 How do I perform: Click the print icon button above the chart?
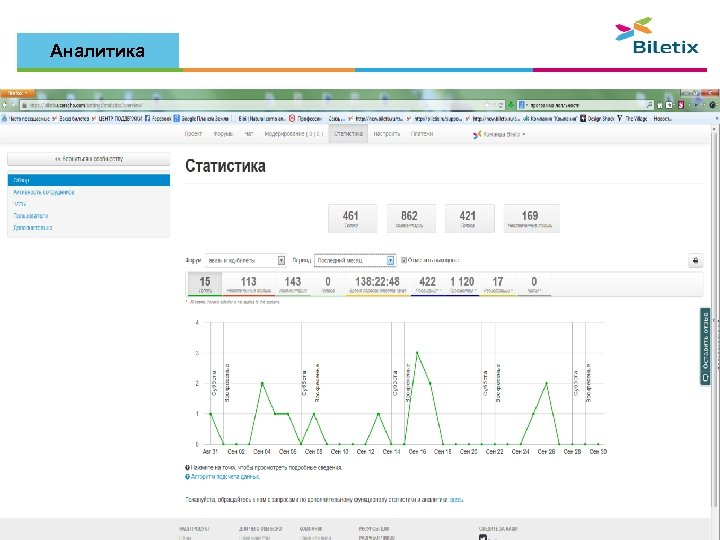[x=695, y=260]
